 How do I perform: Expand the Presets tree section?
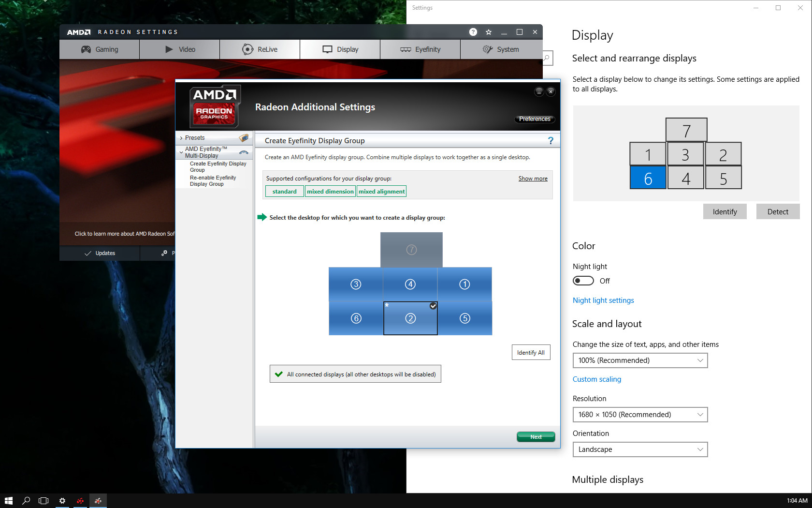coord(181,138)
